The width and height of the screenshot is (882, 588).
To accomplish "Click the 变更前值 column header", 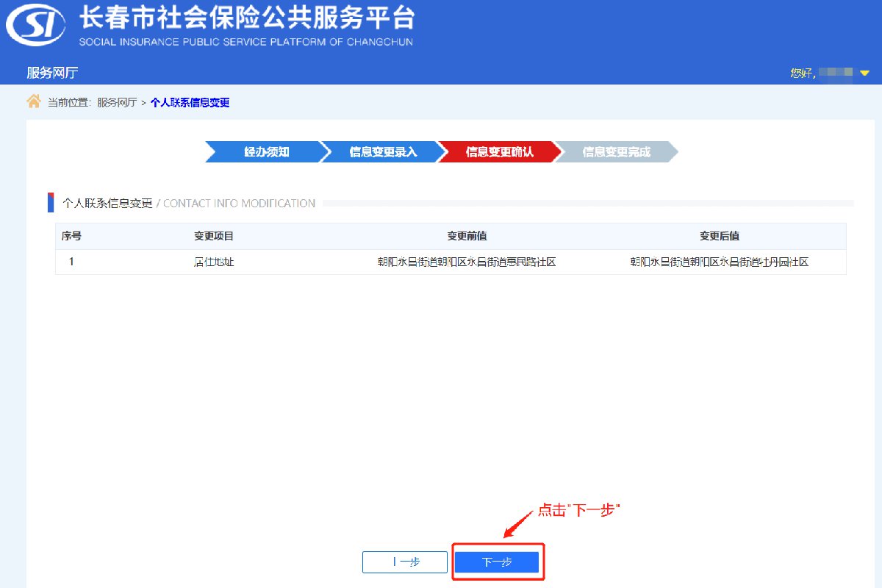I will 467,236.
